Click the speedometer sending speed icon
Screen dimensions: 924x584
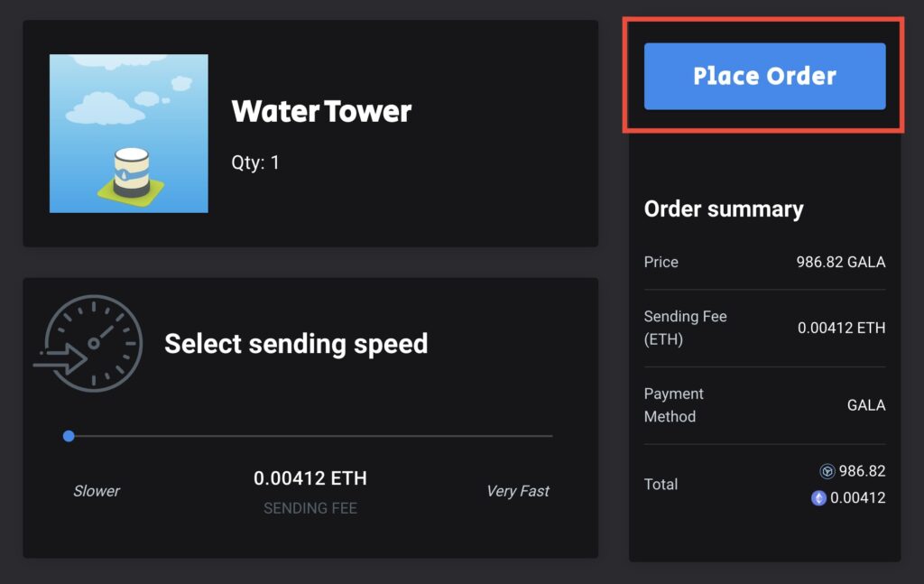(88, 344)
